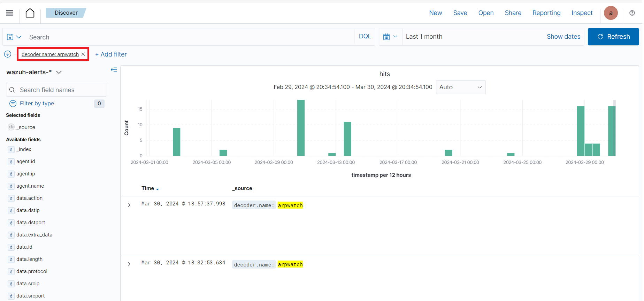Viewport: 644px width, 301px height.
Task: Collapse the fields sidebar panel
Action: tap(114, 70)
